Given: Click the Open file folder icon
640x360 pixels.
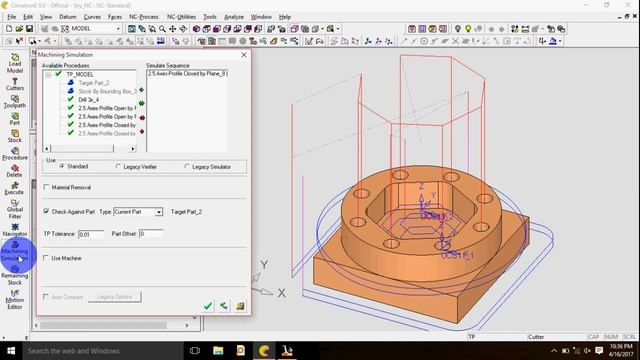Looking at the screenshot, I should 19,29.
